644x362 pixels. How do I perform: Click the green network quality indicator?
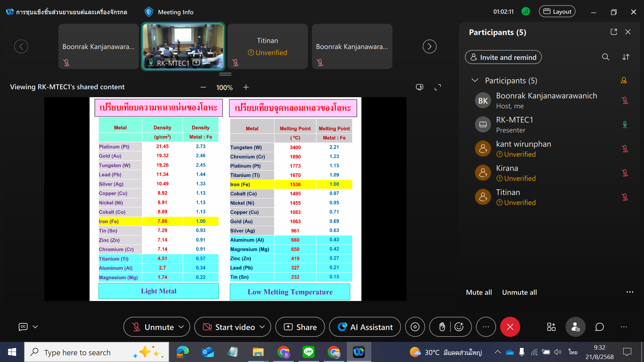tap(526, 12)
